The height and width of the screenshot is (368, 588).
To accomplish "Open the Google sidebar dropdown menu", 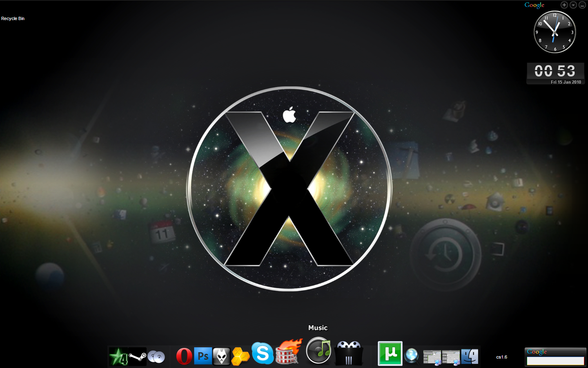I will [573, 5].
